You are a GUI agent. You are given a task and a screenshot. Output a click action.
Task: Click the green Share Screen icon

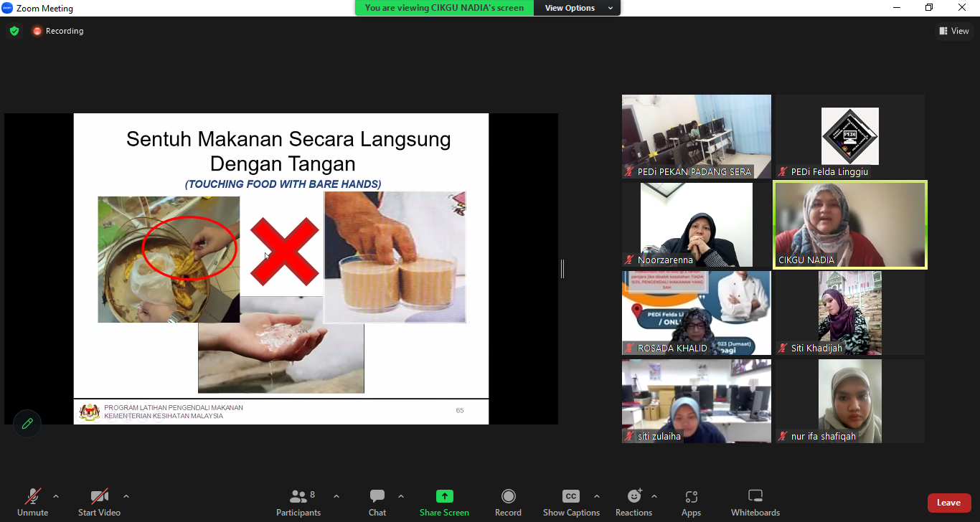click(x=444, y=496)
